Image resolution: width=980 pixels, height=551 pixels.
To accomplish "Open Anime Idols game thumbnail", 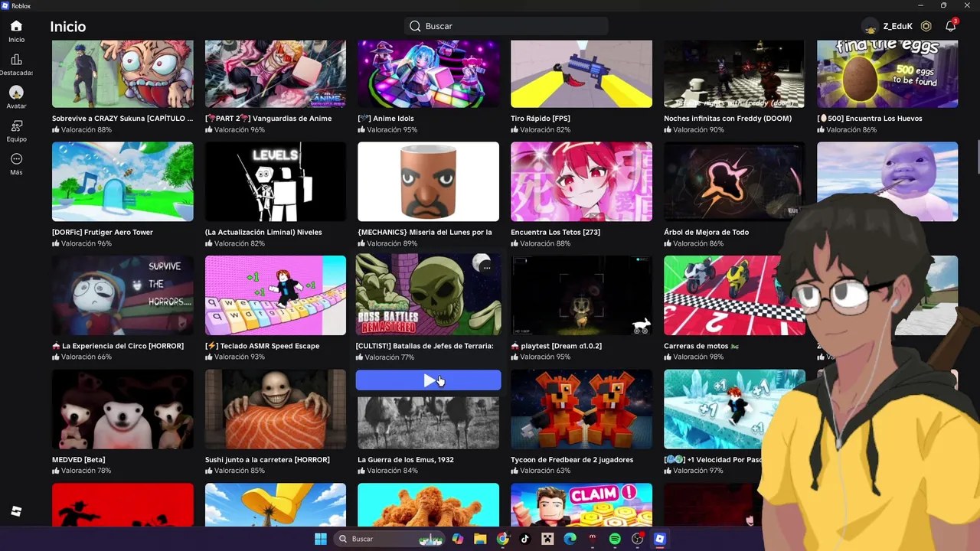I will click(x=429, y=74).
